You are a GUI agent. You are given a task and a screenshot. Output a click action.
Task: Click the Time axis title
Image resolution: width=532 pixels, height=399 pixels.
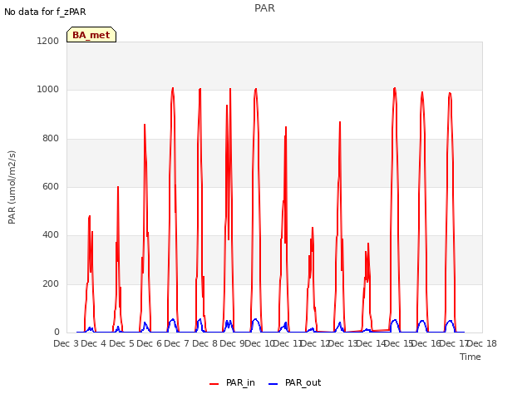click(x=470, y=357)
